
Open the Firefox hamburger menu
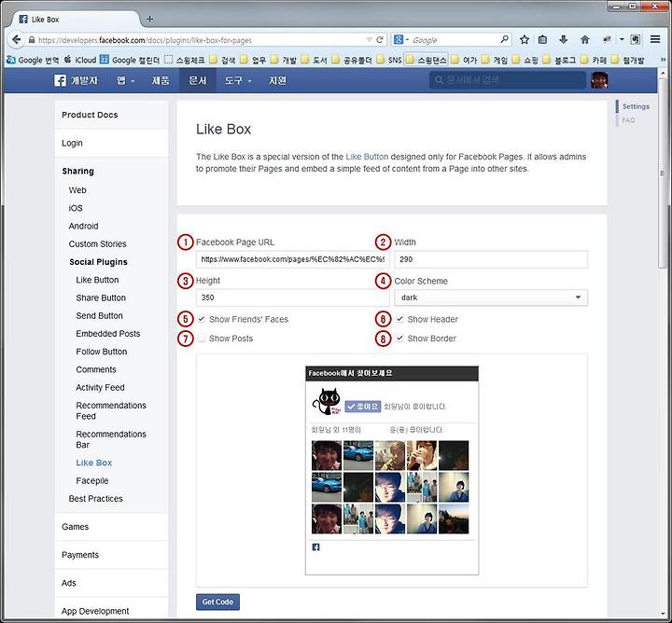pos(655,39)
